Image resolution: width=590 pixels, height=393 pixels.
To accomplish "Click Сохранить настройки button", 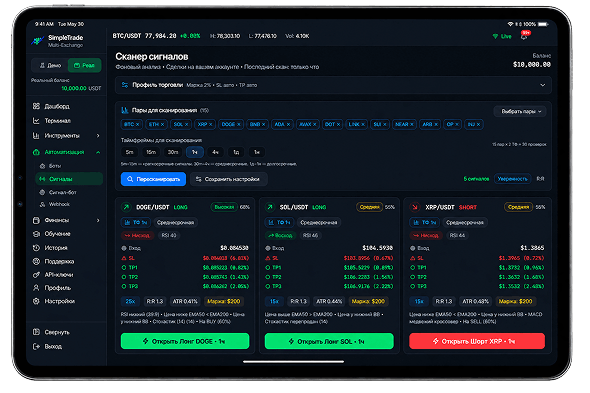I will pyautogui.click(x=228, y=179).
